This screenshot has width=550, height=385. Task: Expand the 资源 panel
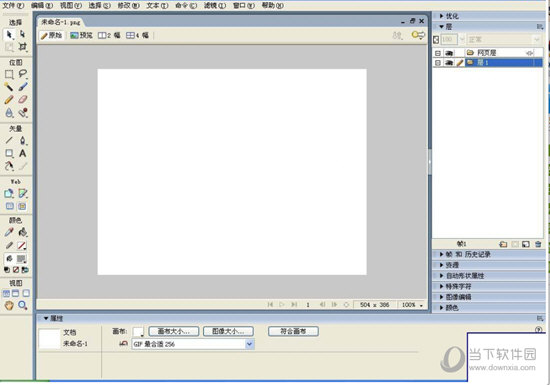(x=442, y=265)
